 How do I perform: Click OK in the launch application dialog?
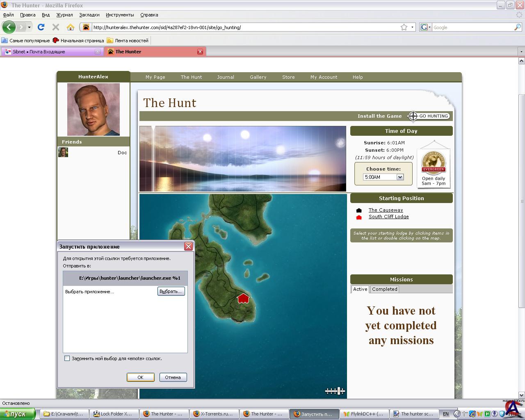coord(140,377)
